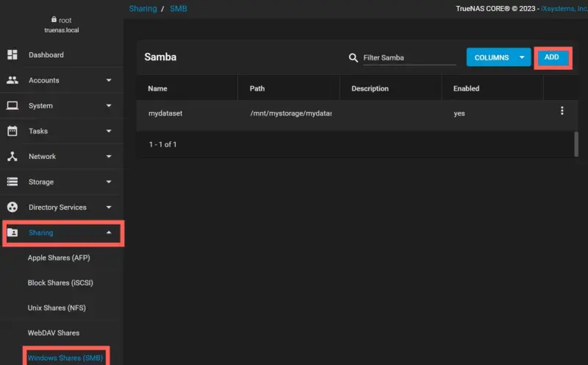Open the iXsystems, Inc. link
The image size is (588, 365).
pyautogui.click(x=564, y=9)
